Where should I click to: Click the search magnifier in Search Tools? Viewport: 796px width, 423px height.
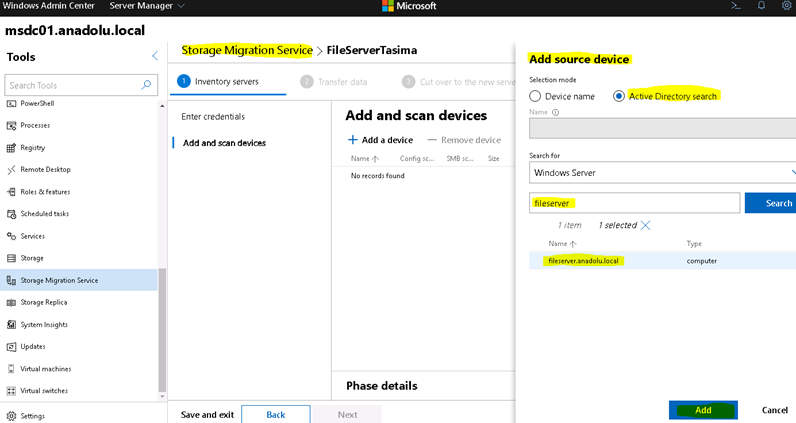[x=146, y=85]
